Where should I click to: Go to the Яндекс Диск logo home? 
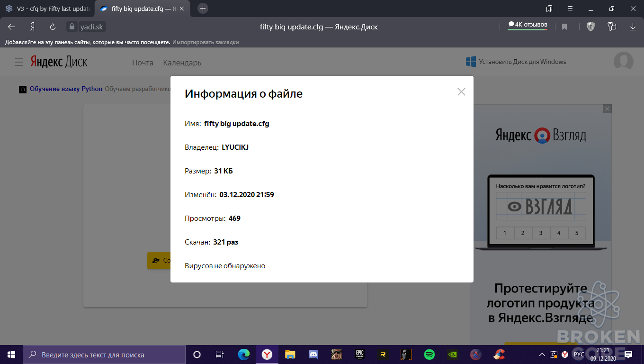(59, 62)
